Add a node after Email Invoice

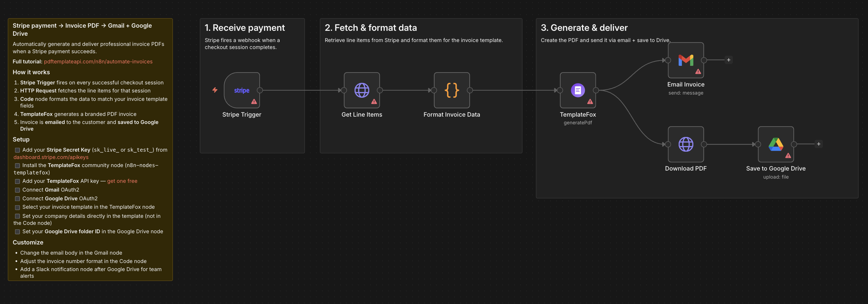729,60
